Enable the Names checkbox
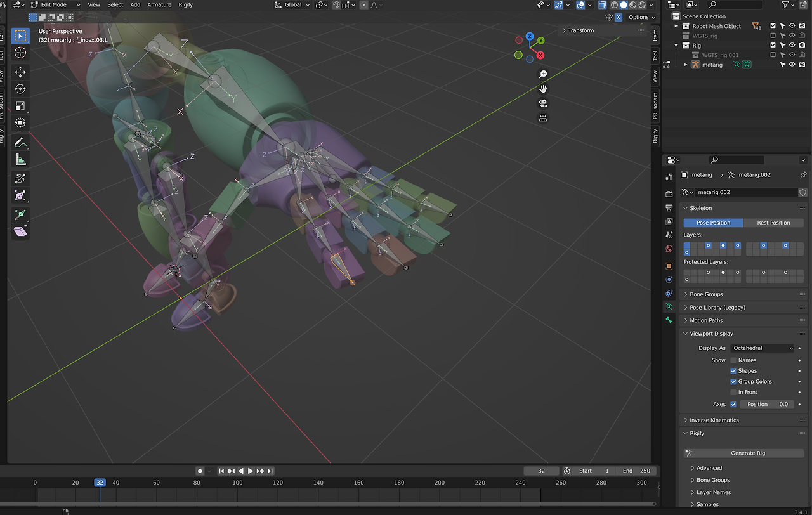Viewport: 812px width, 515px height. pyautogui.click(x=733, y=360)
